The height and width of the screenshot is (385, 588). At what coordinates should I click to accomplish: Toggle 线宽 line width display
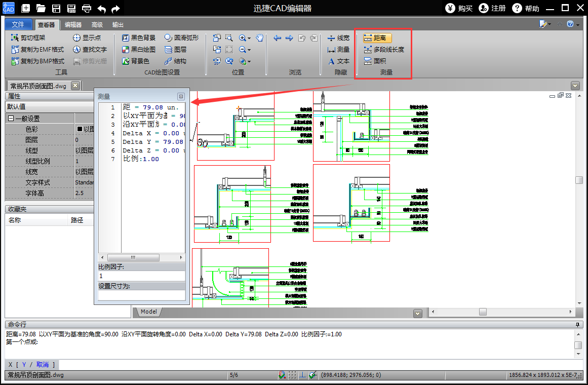click(338, 38)
